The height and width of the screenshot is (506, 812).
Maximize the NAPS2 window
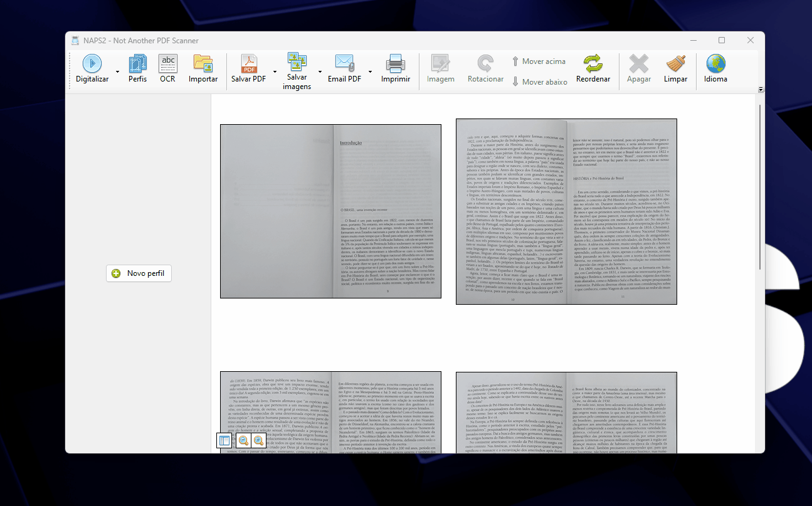point(722,41)
